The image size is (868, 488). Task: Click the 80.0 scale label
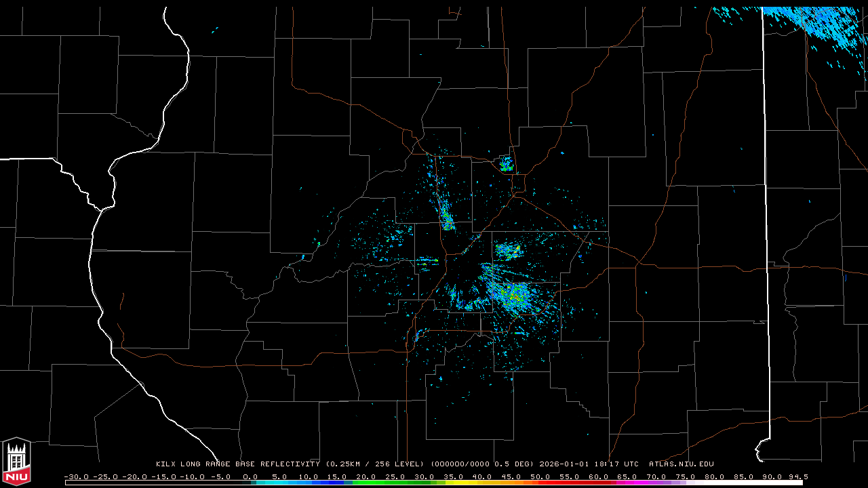point(713,476)
